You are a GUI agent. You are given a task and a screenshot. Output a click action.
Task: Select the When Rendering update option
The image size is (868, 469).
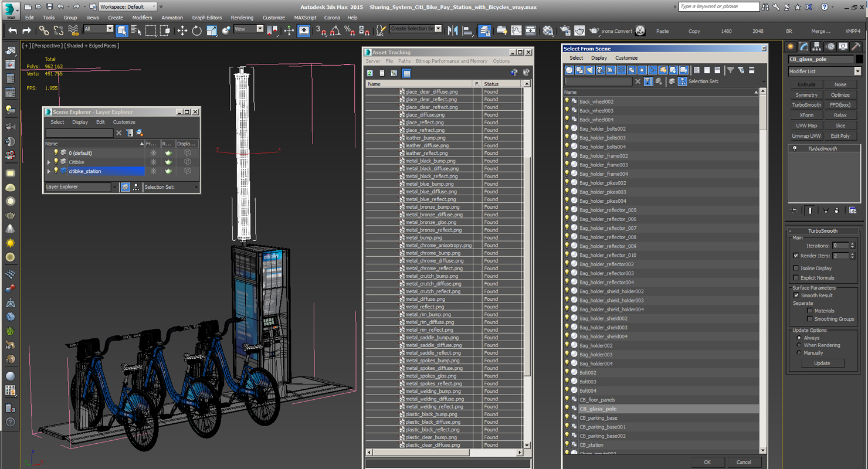pyautogui.click(x=799, y=345)
